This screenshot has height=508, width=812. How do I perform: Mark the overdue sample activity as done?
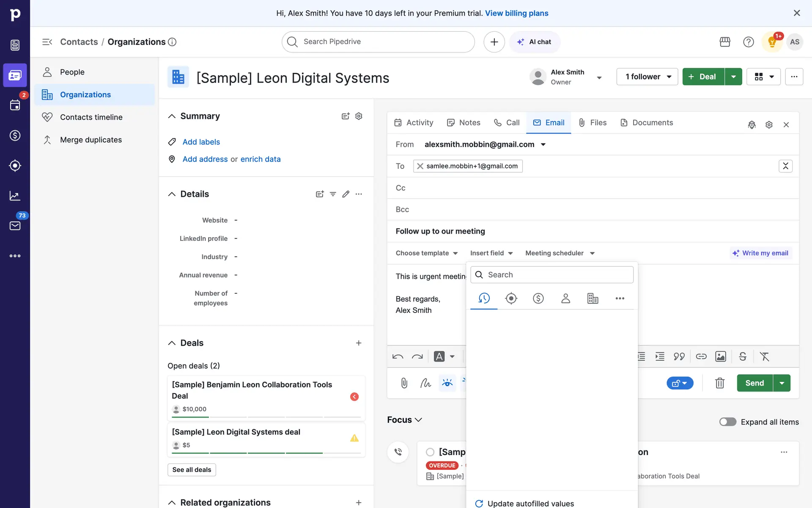(430, 452)
